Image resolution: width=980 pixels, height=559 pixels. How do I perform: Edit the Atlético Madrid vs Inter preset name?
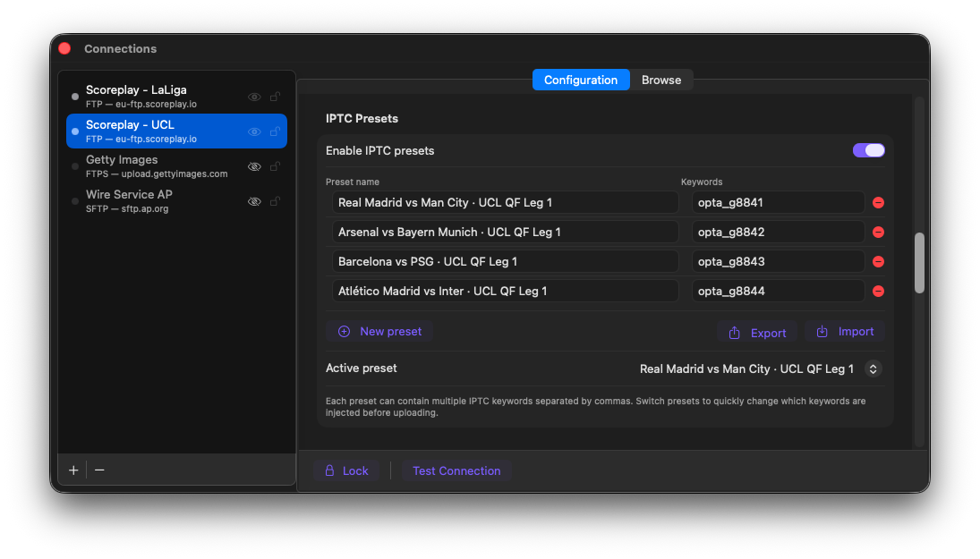coord(505,291)
